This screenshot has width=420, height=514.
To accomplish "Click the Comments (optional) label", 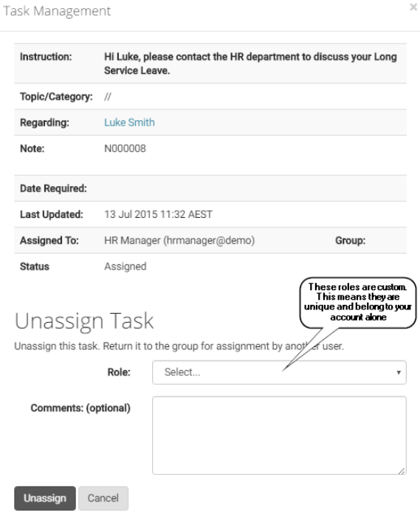I will point(80,408).
